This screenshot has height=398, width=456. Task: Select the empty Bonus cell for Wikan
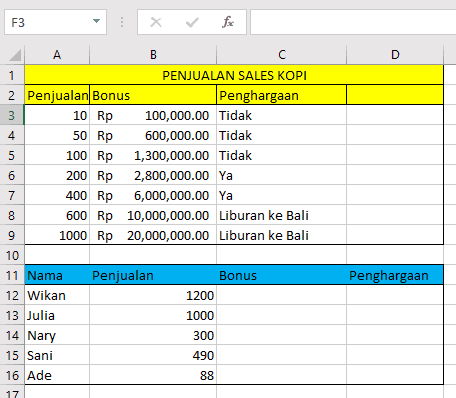coord(282,295)
